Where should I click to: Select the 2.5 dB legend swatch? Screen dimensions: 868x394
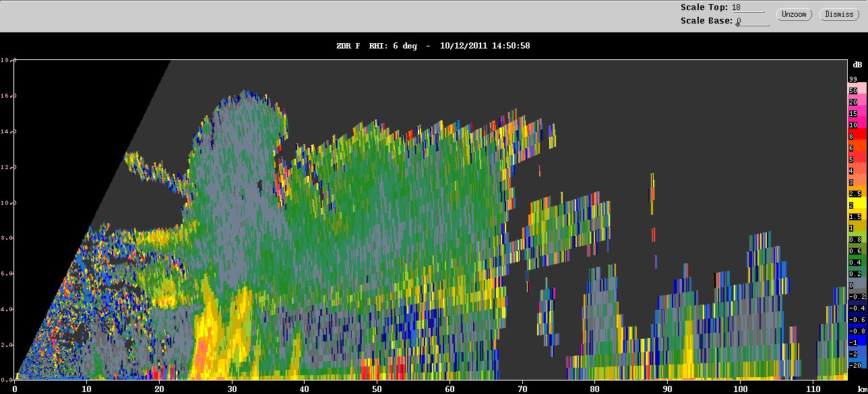pyautogui.click(x=855, y=193)
